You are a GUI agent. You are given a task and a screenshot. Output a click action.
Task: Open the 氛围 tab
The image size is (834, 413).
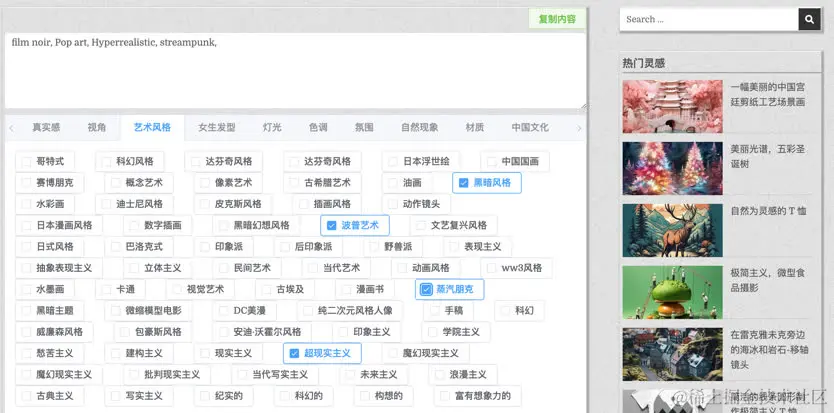pos(364,128)
